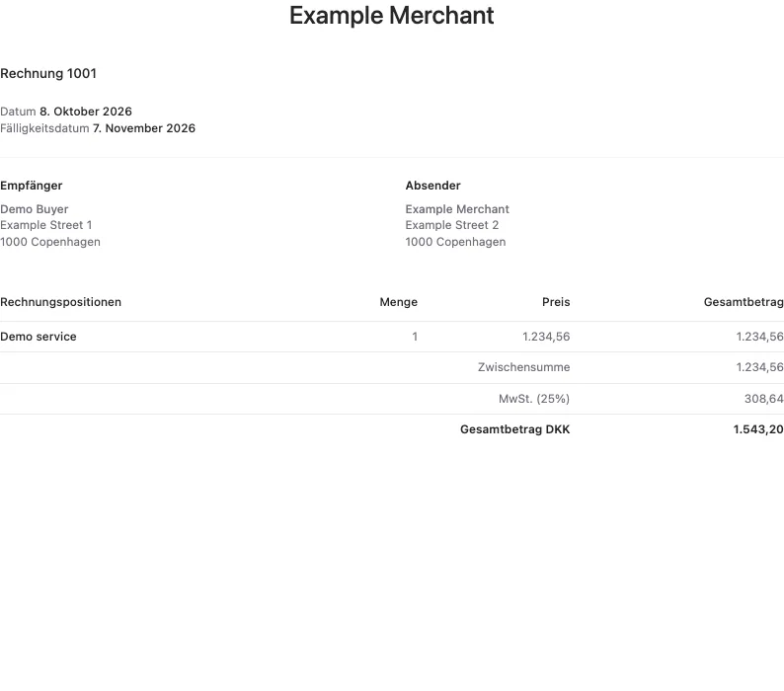Click the Zwischensumme amount 1.234,56
The image size is (784, 691).
[759, 367]
